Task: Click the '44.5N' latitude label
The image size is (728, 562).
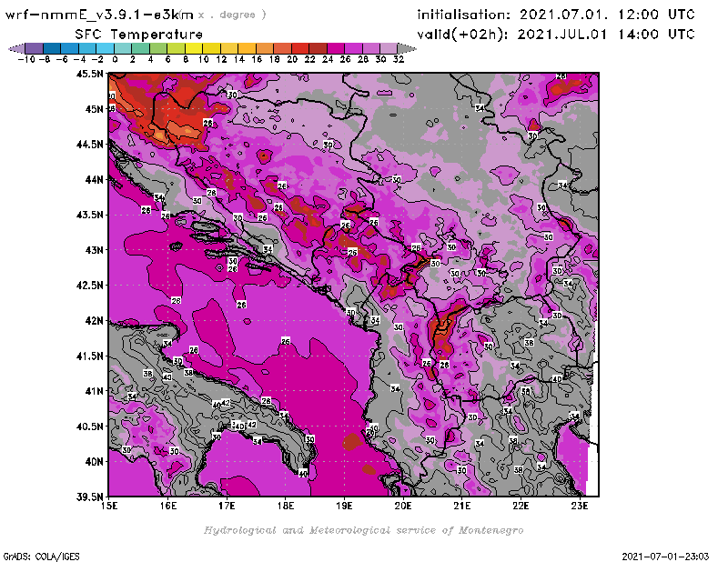Action: [x=89, y=145]
